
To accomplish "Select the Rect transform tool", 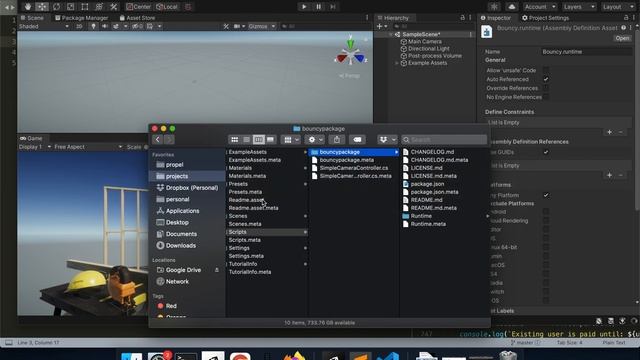I will pyautogui.click(x=85, y=7).
